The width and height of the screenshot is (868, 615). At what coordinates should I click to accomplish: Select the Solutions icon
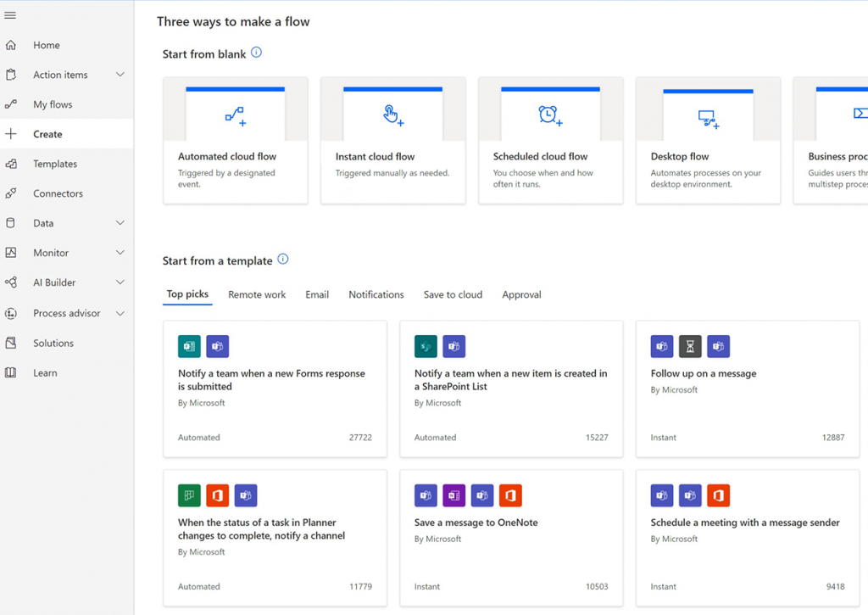point(9,343)
